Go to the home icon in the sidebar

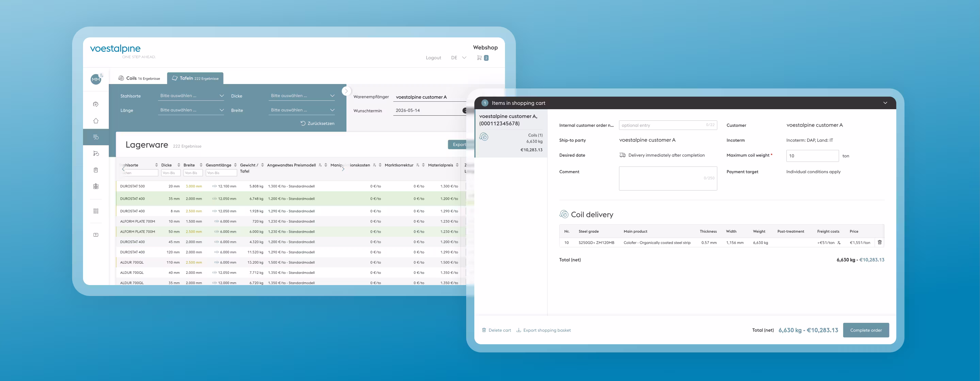tap(96, 120)
